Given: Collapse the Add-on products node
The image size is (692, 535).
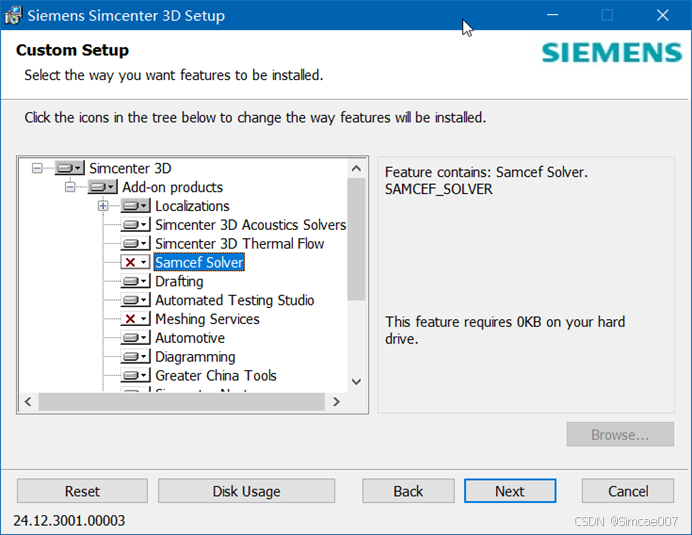Looking at the screenshot, I should pyautogui.click(x=70, y=187).
